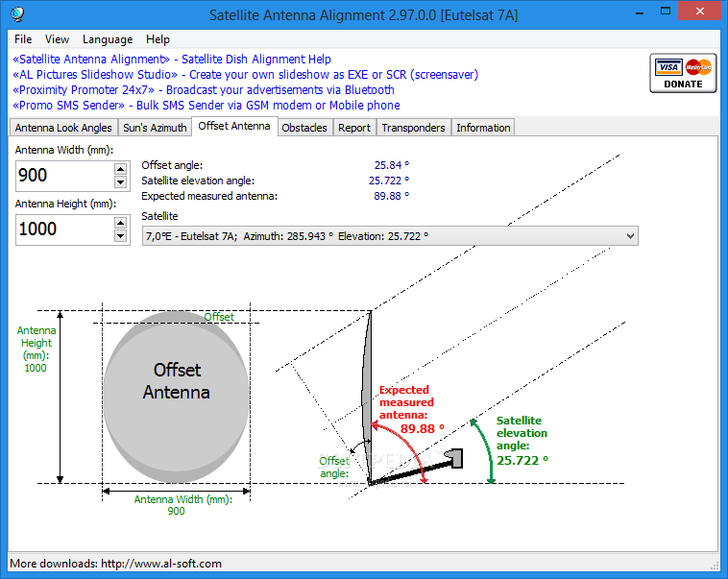The image size is (728, 579).
Task: Click the Visa/MasterCard Donate button
Action: (x=683, y=73)
